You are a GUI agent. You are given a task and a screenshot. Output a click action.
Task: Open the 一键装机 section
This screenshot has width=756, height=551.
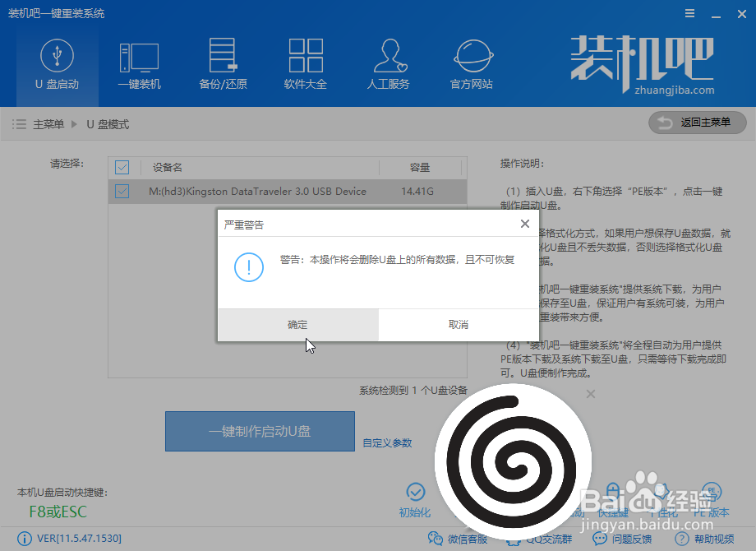point(139,65)
